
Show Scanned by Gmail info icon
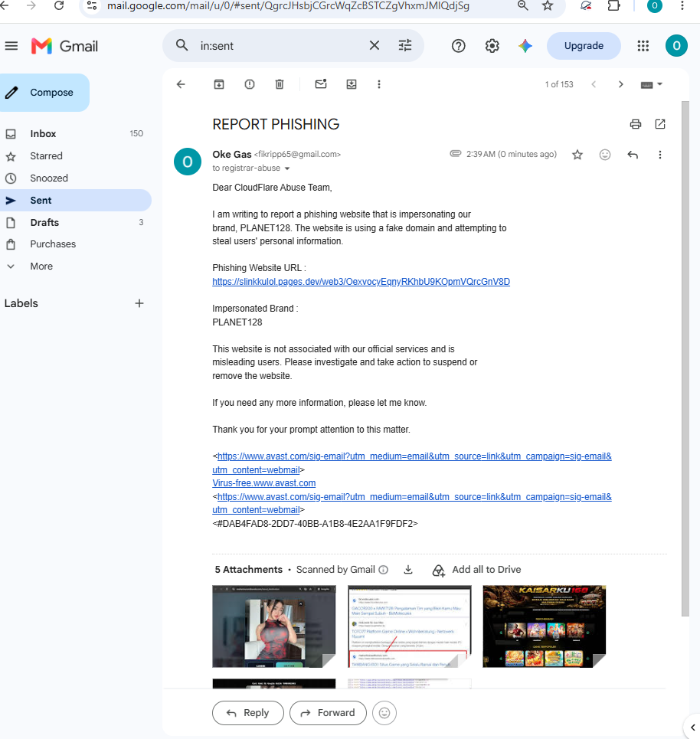384,570
